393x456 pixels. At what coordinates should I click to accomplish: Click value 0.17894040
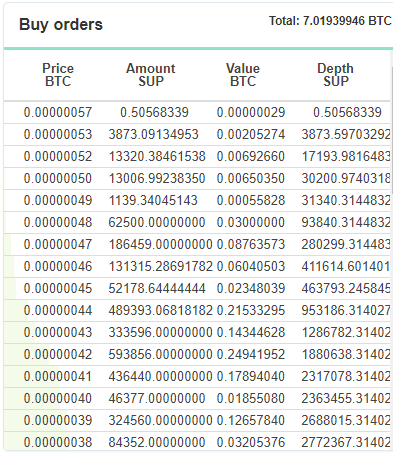pos(251,376)
